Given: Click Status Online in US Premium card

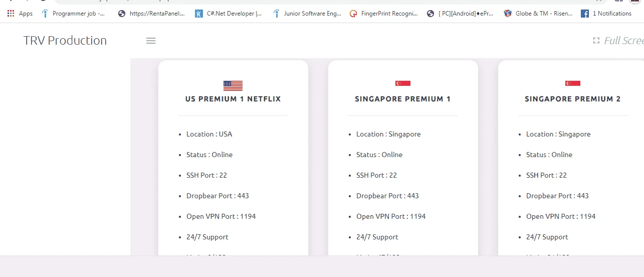Looking at the screenshot, I should [x=209, y=155].
